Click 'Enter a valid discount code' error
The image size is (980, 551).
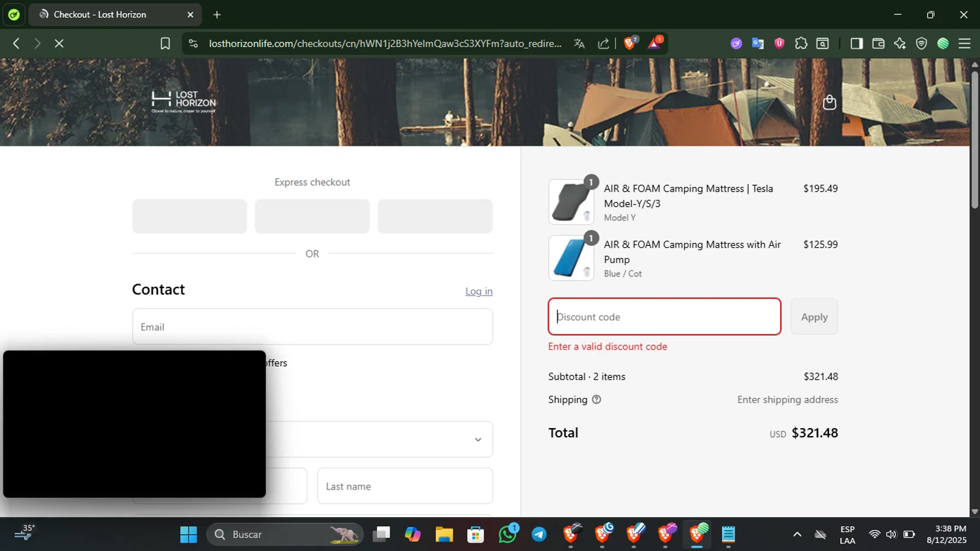(x=608, y=346)
